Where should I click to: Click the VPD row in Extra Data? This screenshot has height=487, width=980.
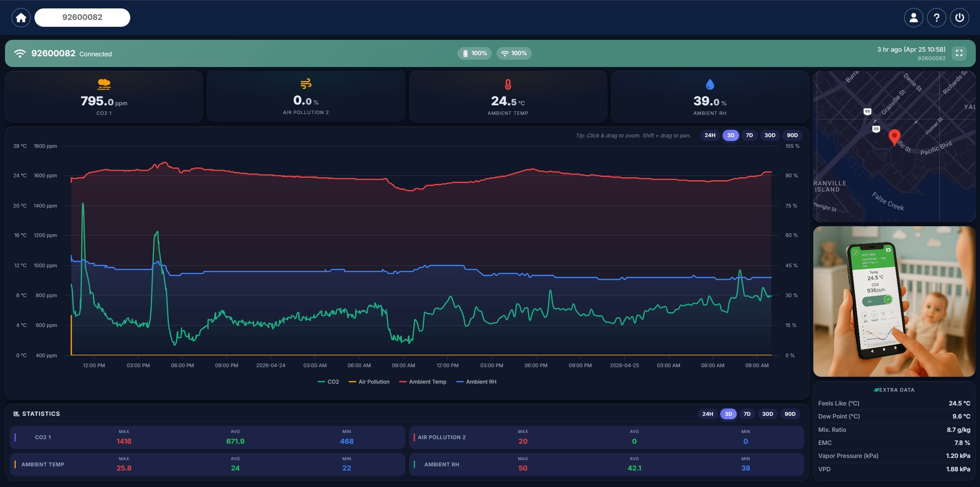pos(894,469)
